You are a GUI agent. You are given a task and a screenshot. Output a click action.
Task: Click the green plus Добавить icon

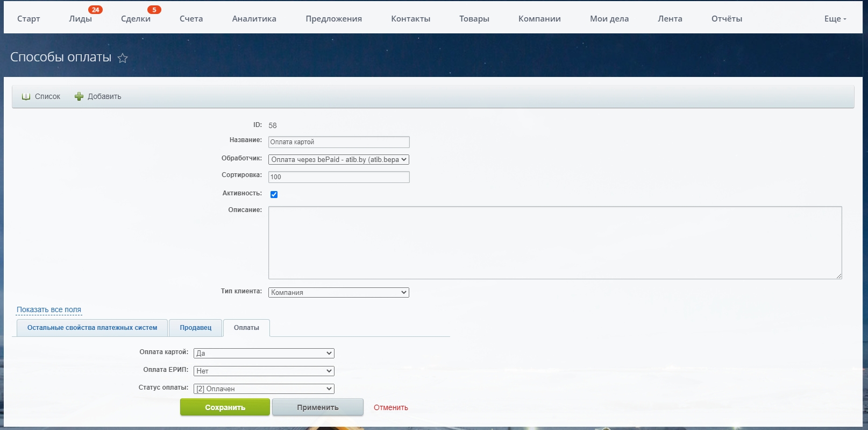tap(79, 97)
